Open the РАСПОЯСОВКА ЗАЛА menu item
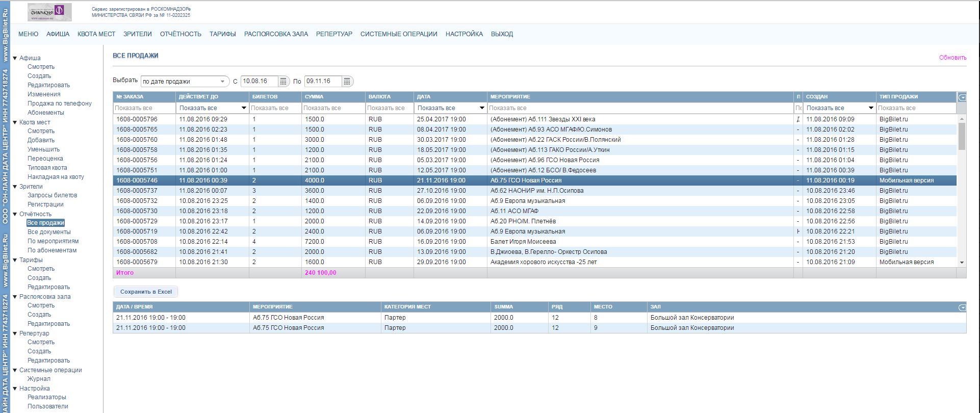 tap(276, 34)
